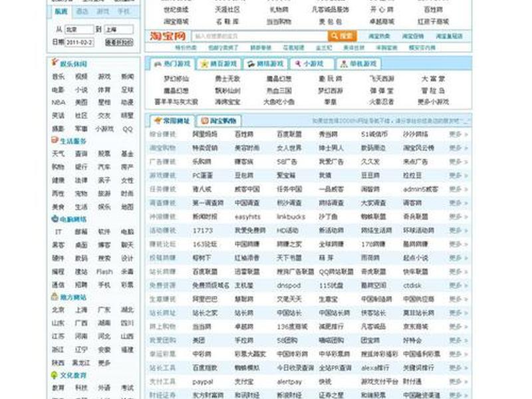The height and width of the screenshot is (399, 532).
Task: Click the 日期 date field
Action: coord(79,43)
